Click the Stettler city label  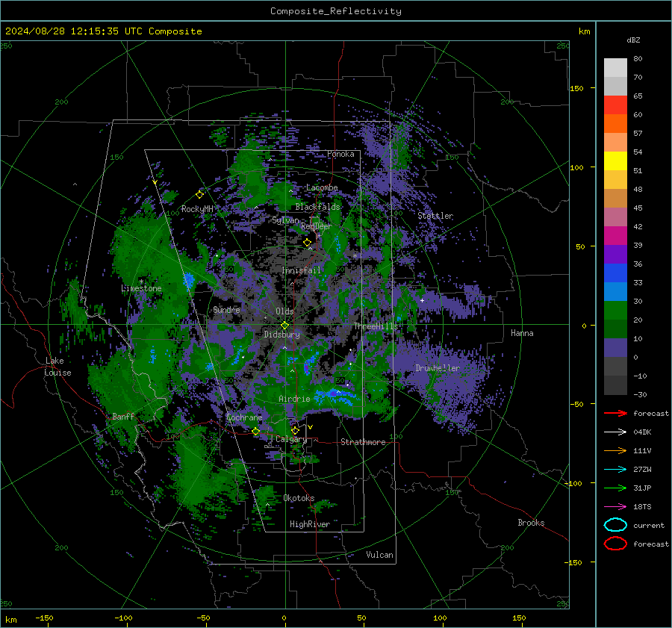(x=435, y=216)
